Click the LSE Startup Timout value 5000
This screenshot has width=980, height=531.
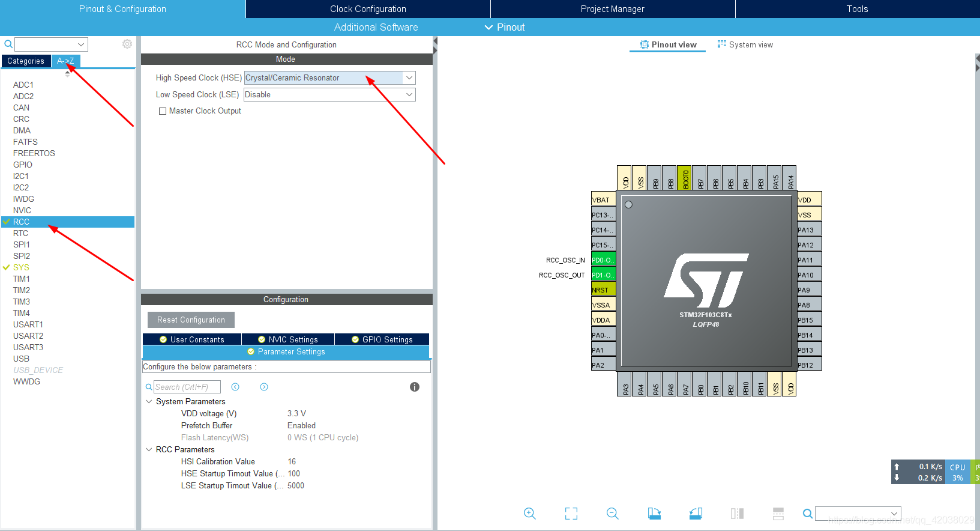pyautogui.click(x=296, y=485)
